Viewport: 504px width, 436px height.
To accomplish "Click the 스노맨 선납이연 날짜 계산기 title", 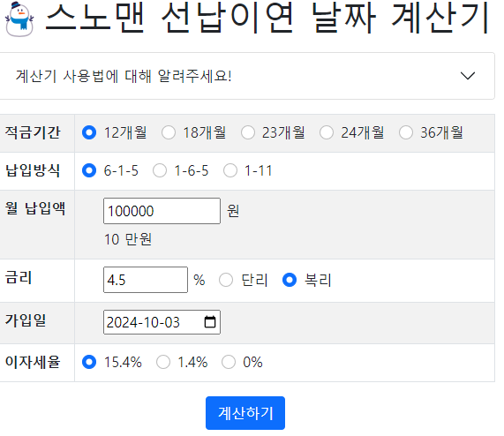I will tap(267, 19).
